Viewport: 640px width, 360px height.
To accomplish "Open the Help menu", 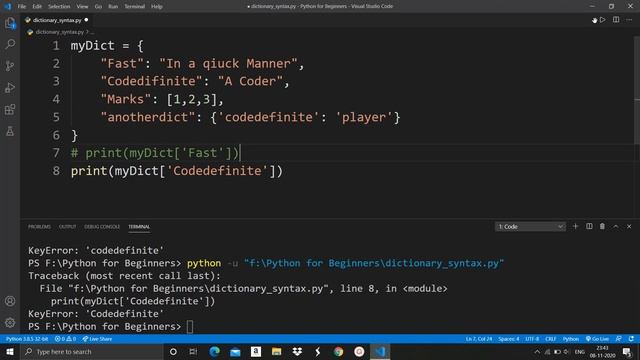I will [157, 7].
